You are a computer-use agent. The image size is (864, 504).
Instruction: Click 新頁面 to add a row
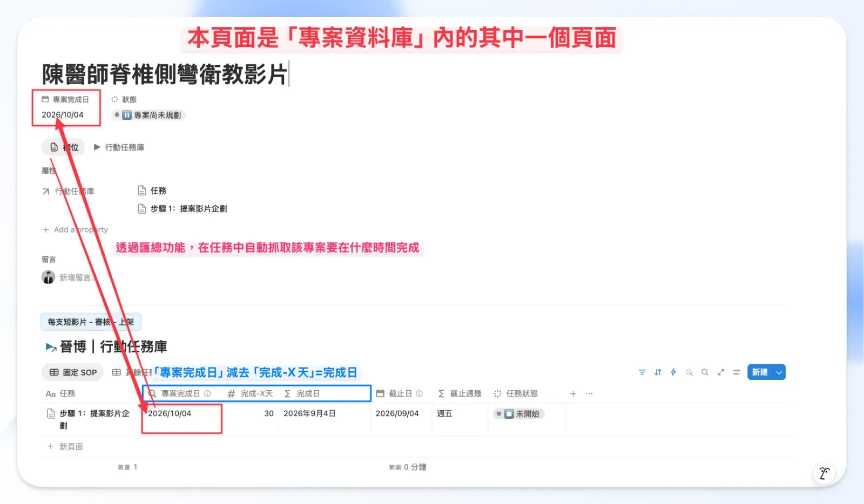(65, 447)
